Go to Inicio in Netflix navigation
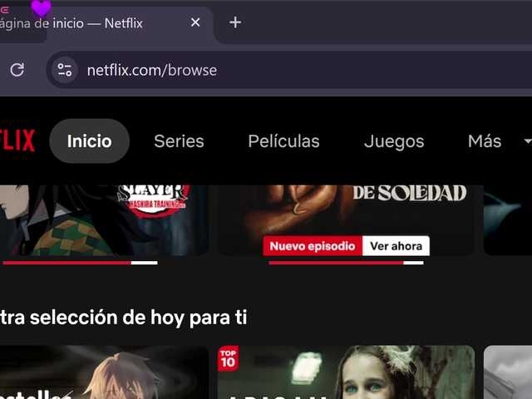This screenshot has height=399, width=532. (x=89, y=140)
